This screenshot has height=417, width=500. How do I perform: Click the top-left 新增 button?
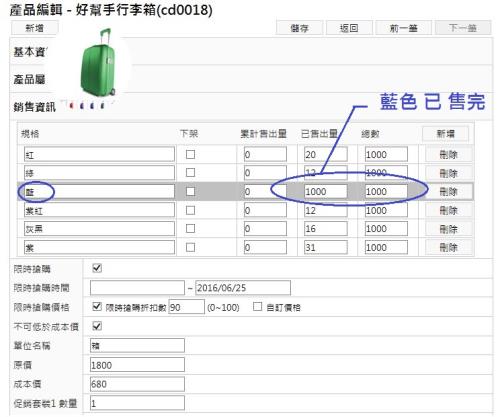35,28
